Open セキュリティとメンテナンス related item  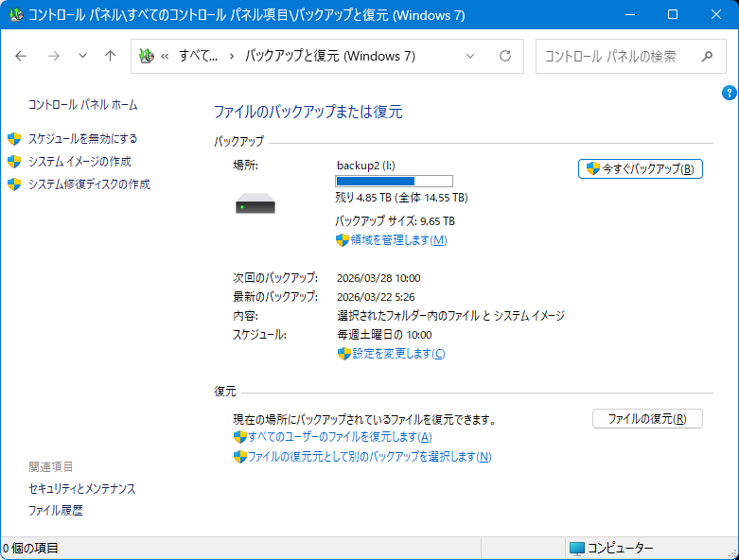(82, 489)
